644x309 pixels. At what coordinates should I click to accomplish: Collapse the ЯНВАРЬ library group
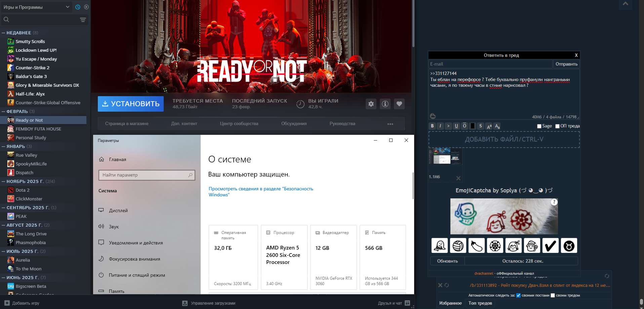(x=3, y=147)
